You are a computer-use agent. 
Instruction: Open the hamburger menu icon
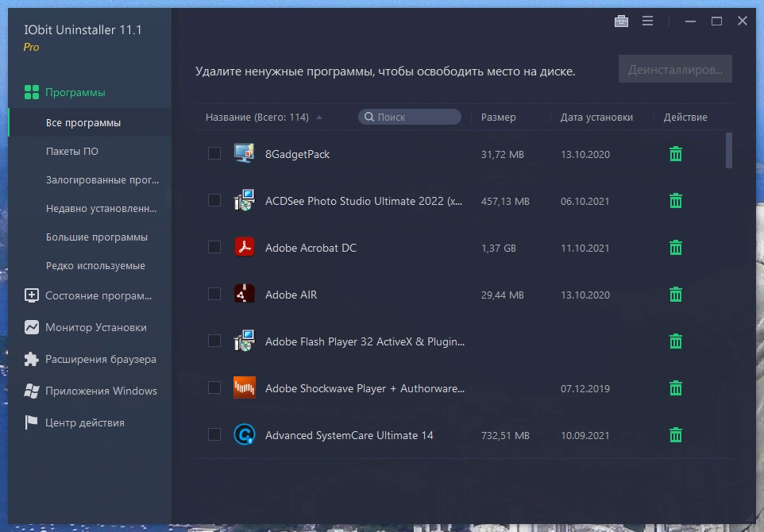click(x=647, y=21)
